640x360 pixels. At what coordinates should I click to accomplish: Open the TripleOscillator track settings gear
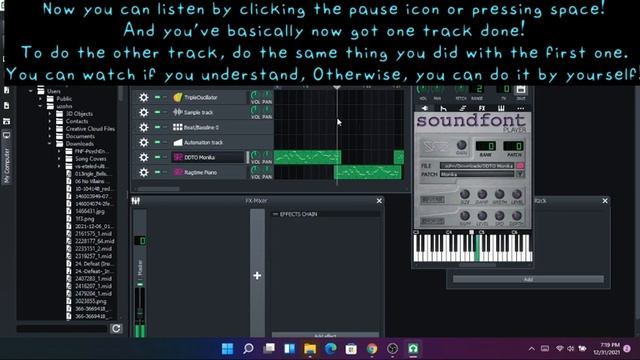(x=143, y=97)
